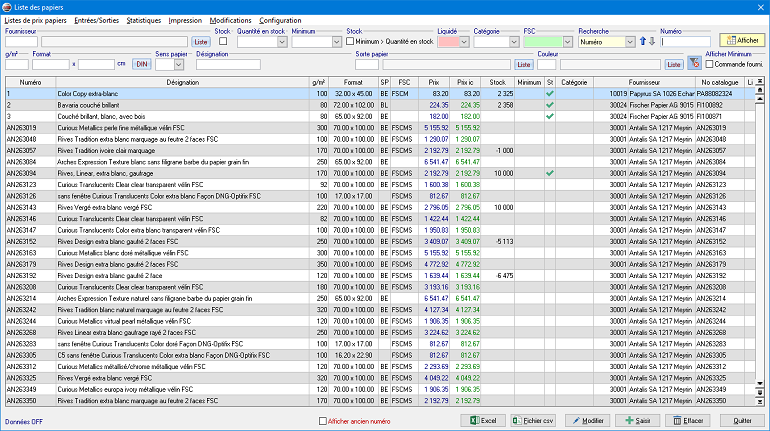The image size is (770, 431).
Task: Click the scroll to bottom arrow icon
Action: point(760,402)
